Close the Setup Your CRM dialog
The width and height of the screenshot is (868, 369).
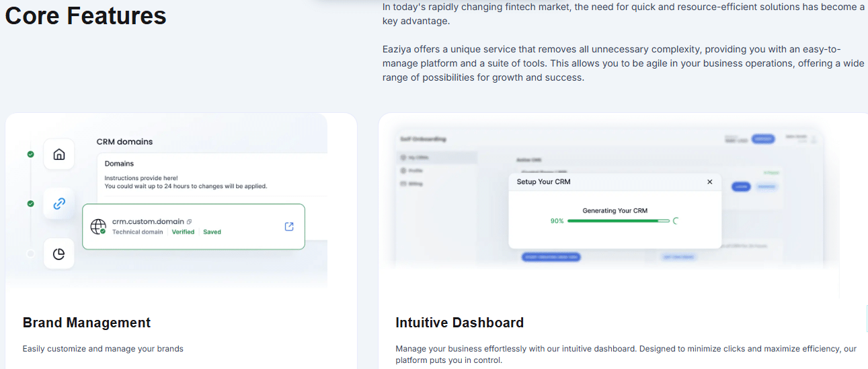click(709, 182)
